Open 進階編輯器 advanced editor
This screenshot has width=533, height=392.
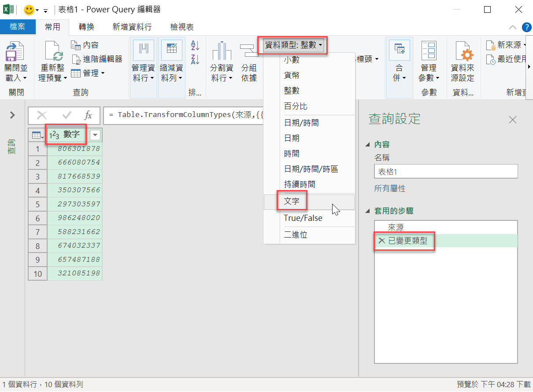click(x=97, y=59)
